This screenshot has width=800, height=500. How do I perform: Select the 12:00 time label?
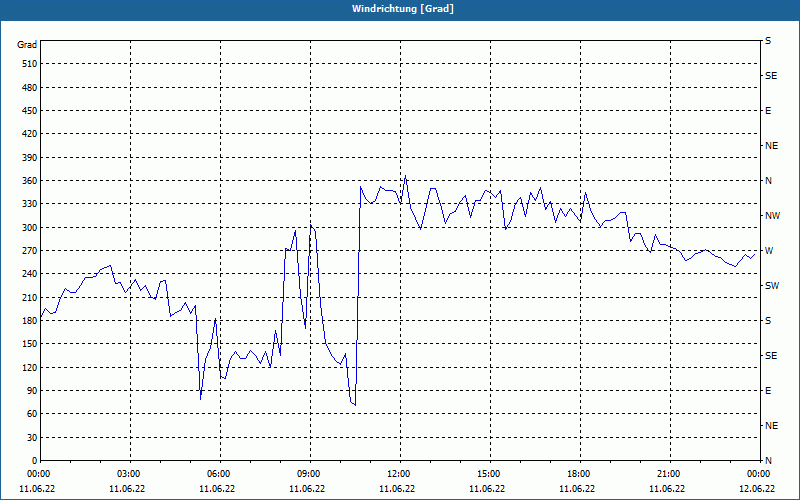point(399,474)
